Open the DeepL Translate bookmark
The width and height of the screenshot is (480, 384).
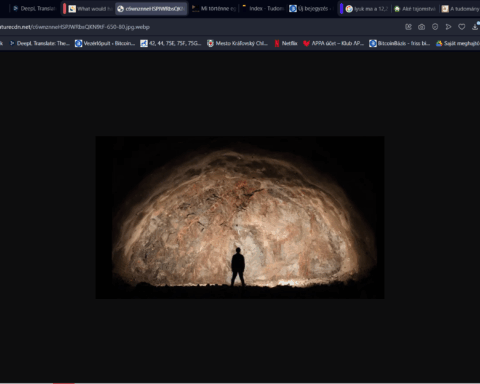[40, 43]
